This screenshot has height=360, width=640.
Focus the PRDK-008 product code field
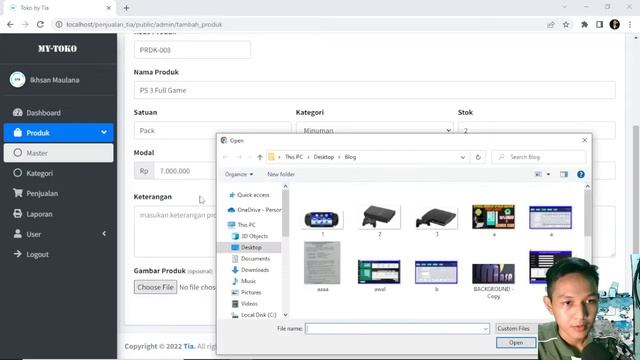(192, 50)
